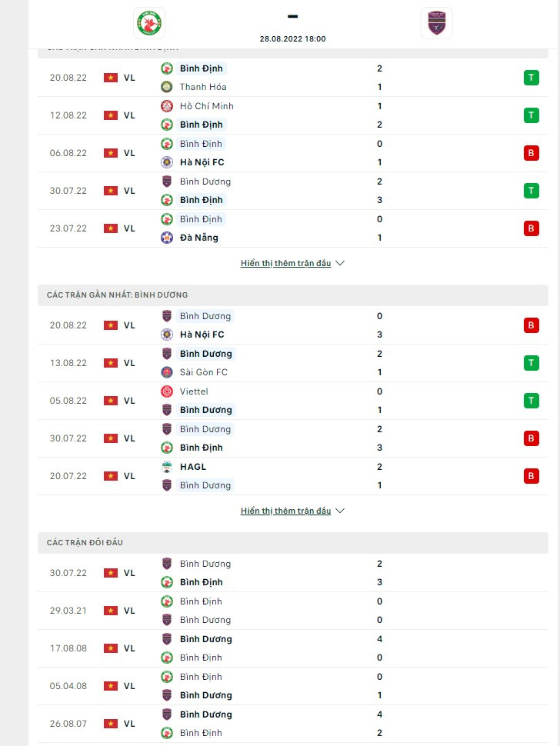Click the Sài Gòn FC team logo
The image size is (560, 746).
[167, 372]
